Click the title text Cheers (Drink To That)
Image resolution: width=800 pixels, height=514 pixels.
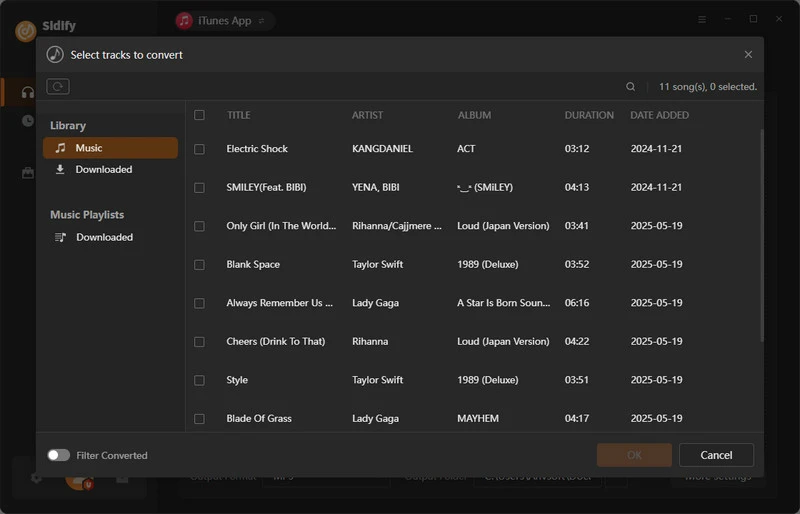[x=276, y=341]
